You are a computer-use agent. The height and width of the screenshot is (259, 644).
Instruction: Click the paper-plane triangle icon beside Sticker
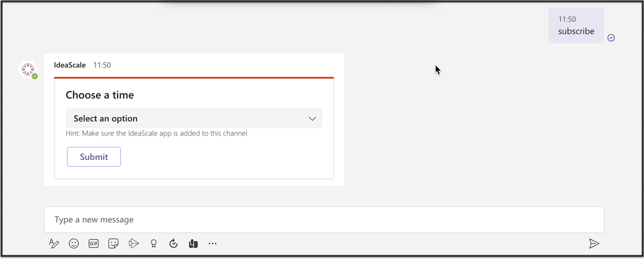click(133, 244)
